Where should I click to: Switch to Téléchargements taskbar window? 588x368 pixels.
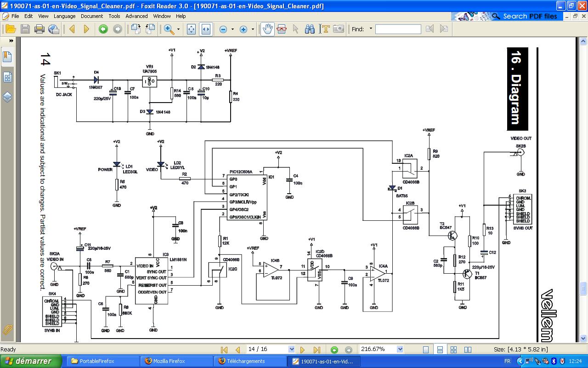(x=251, y=361)
